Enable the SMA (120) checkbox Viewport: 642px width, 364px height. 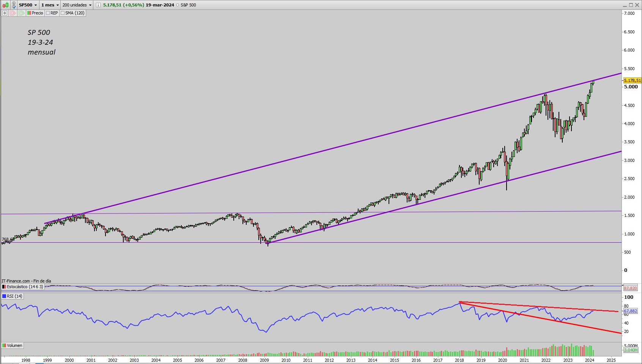[63, 13]
